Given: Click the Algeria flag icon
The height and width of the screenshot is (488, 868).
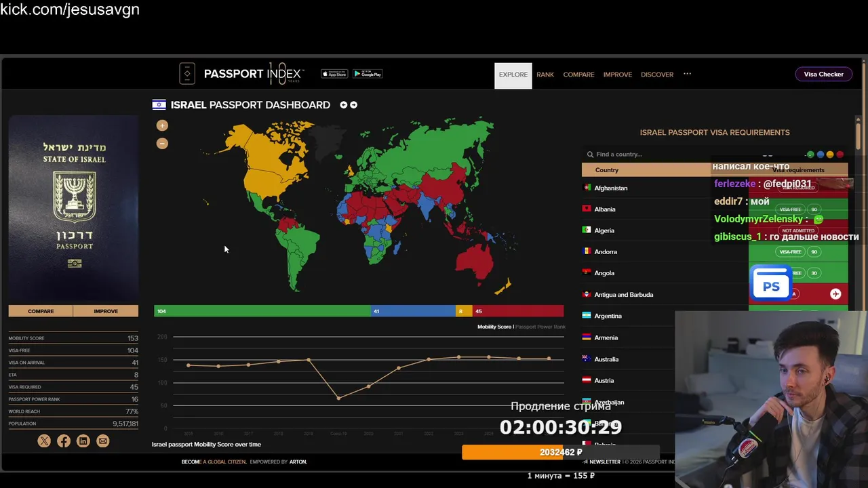Looking at the screenshot, I should coord(587,230).
